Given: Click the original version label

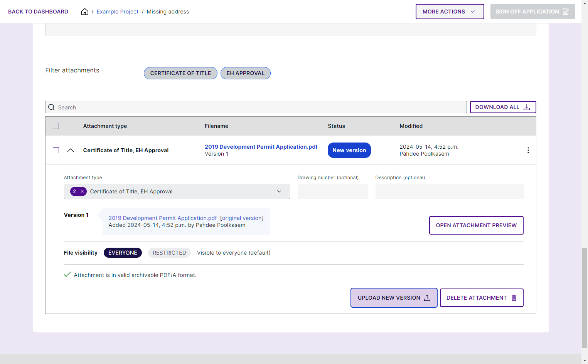Looking at the screenshot, I should [x=242, y=218].
